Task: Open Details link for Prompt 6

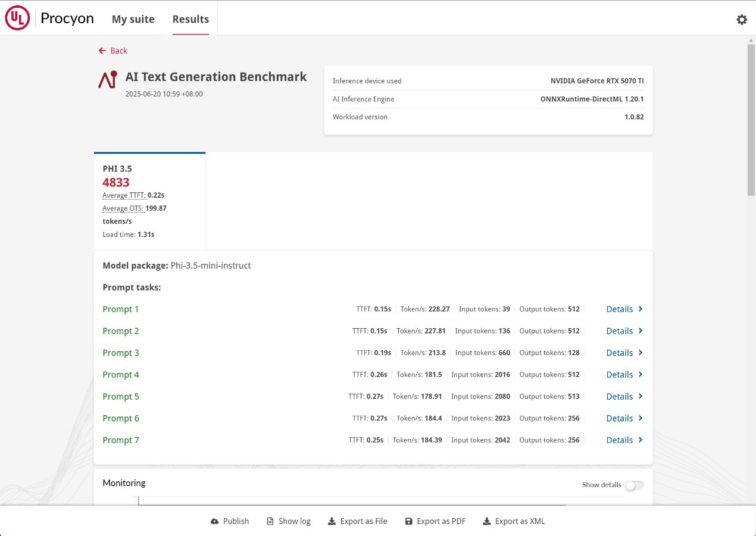Action: coord(619,418)
